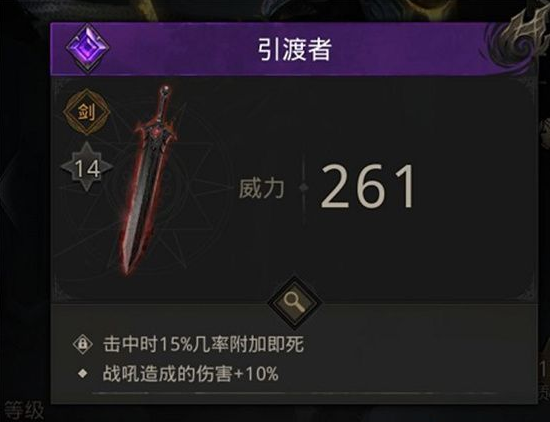Click the thin divider line under effects
550x422 pixels.
295,394
